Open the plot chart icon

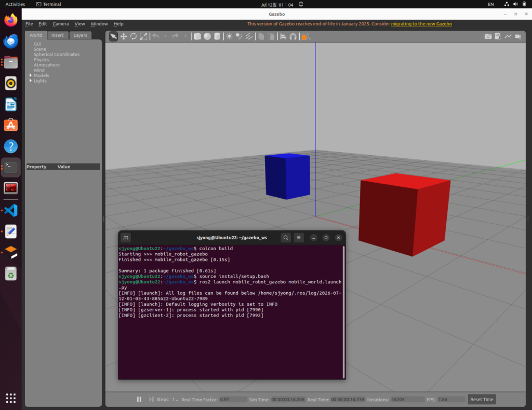[508, 36]
